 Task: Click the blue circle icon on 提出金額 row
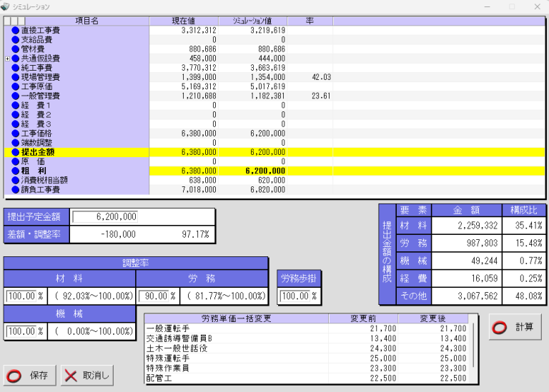[x=16, y=152]
